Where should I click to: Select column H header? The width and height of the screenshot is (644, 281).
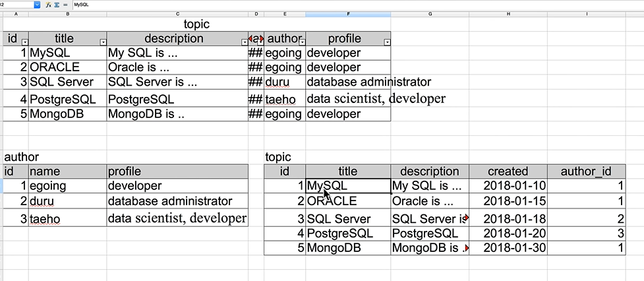pyautogui.click(x=508, y=14)
